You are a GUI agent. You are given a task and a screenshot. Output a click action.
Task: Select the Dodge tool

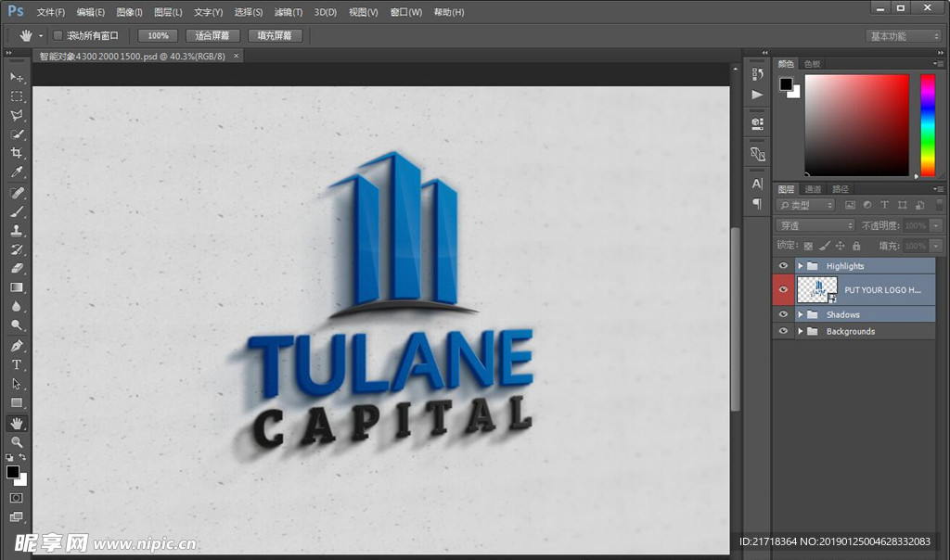(17, 325)
